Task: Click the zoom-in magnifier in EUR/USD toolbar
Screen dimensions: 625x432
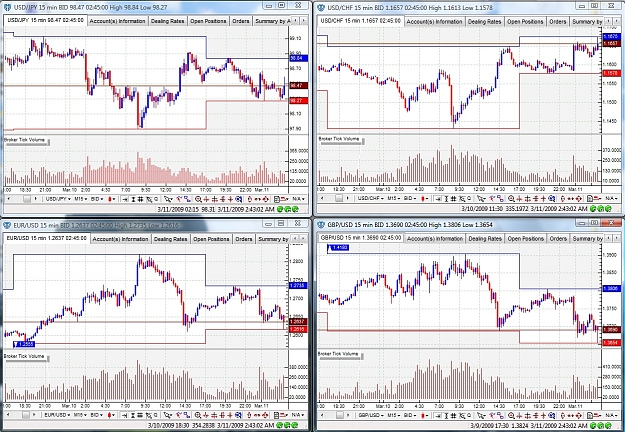Action: (198, 415)
